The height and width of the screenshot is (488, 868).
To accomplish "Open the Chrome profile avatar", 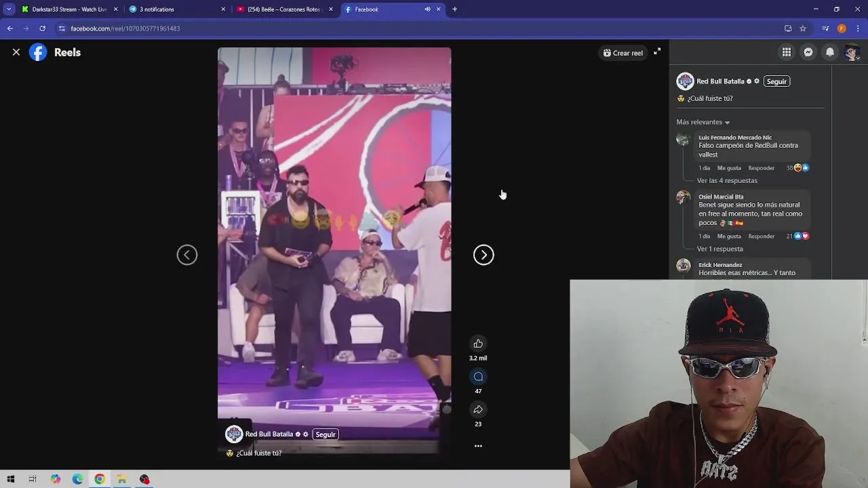I will [x=842, y=28].
